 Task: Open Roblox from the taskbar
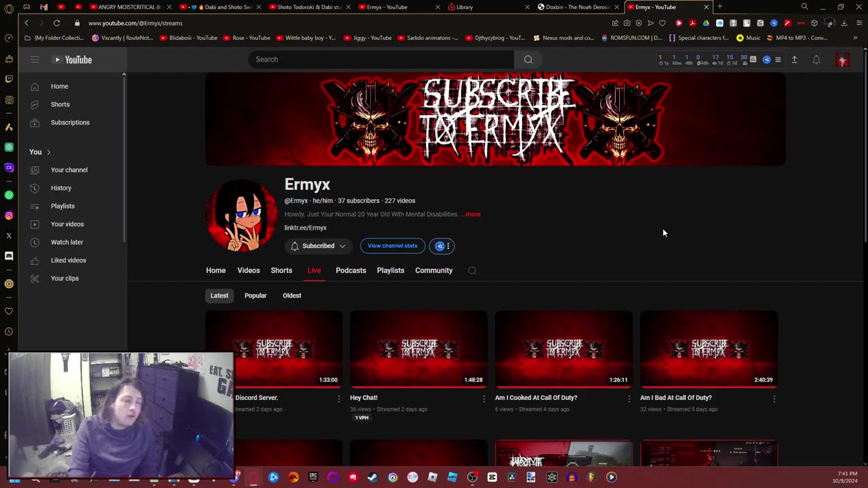point(432,477)
